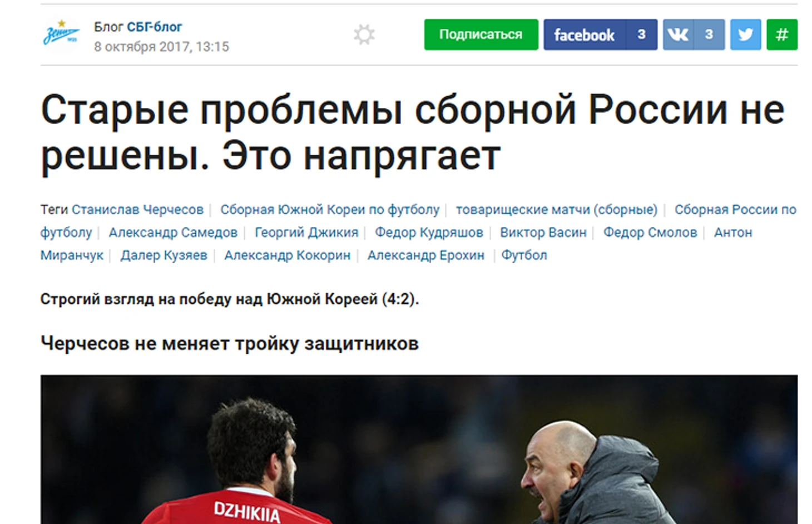Open the Сборная Южной Кореи по футболу tag
The image size is (812, 524).
[330, 210]
